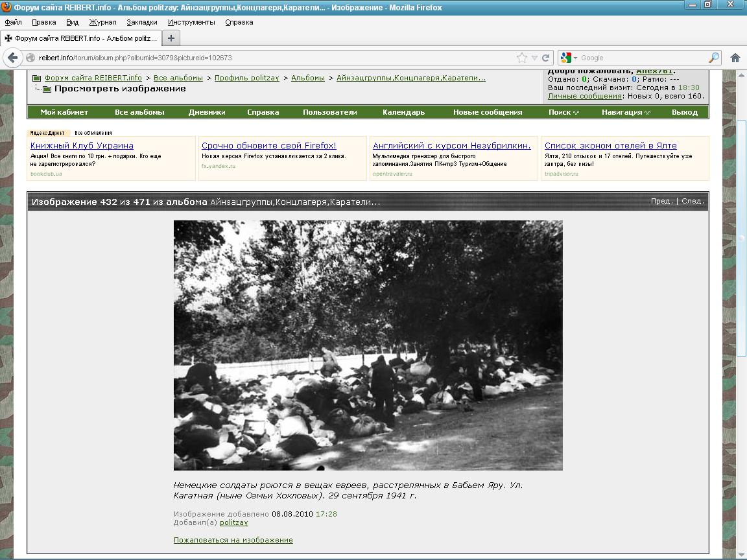Open the Книжный Клуб Украина ad
747x560 pixels.
82,145
